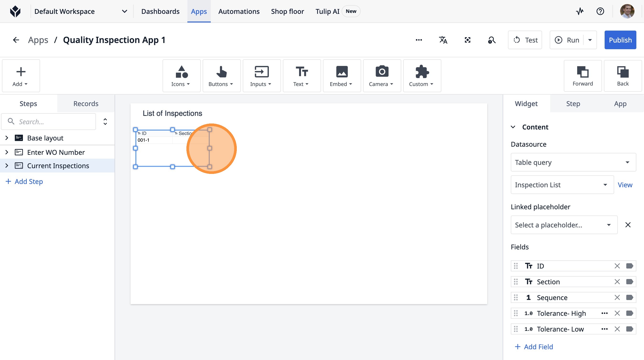Open the Table query datasource dropdown

573,162
